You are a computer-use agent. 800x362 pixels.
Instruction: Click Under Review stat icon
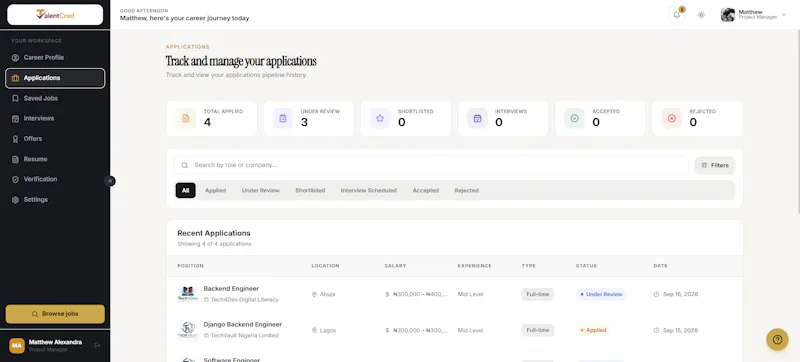pos(283,118)
